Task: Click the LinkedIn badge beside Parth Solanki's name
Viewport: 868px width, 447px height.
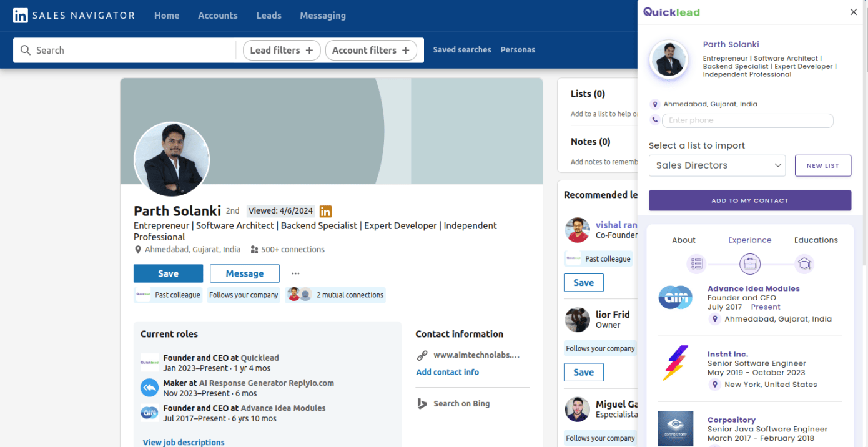Action: coord(325,212)
